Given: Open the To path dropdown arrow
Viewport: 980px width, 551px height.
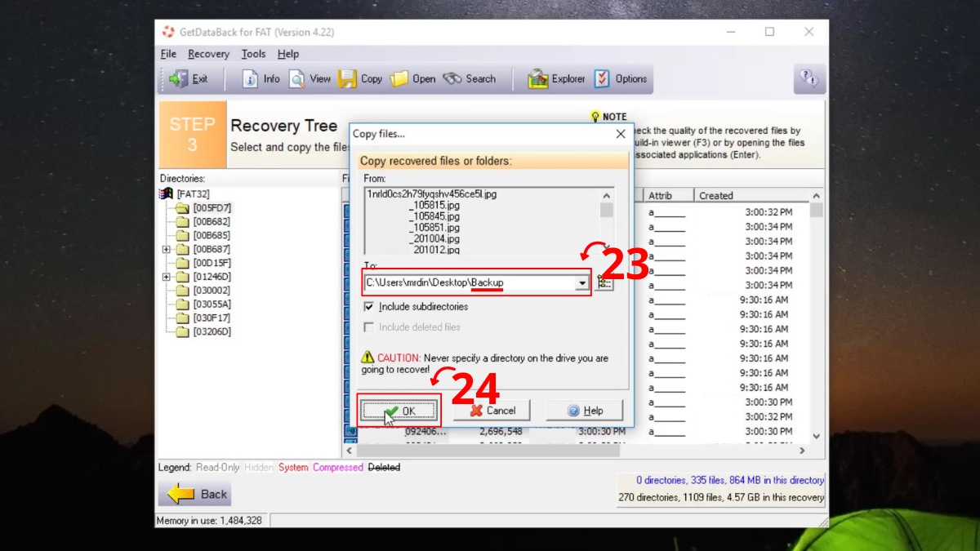Looking at the screenshot, I should (581, 283).
